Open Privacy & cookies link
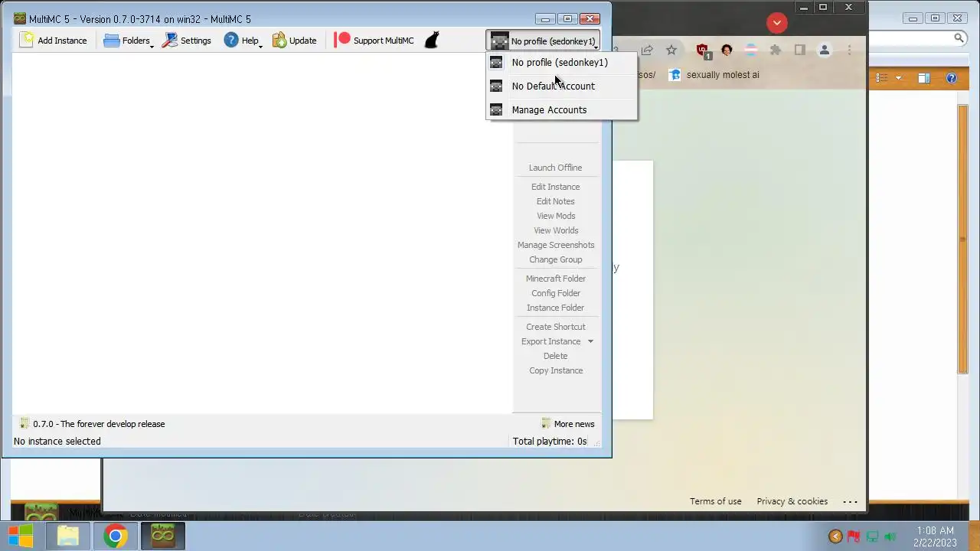Viewport: 980px width, 551px height. (792, 501)
